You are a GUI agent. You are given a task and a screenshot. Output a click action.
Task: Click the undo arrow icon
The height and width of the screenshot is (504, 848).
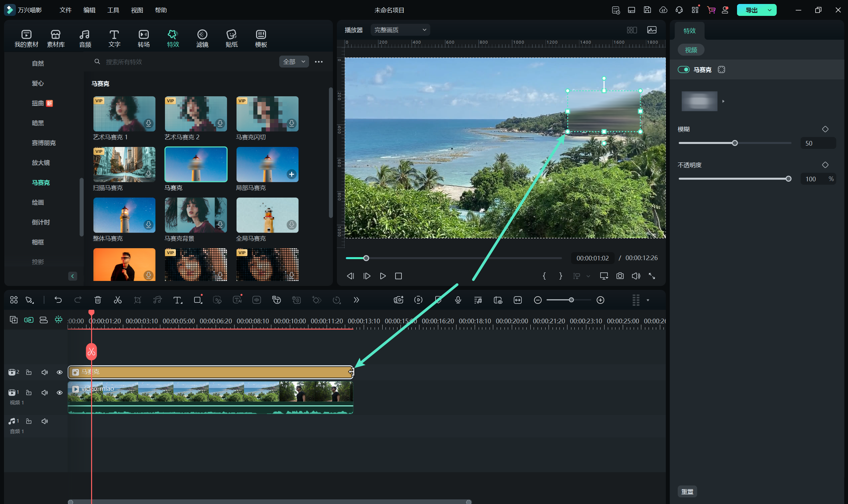click(x=58, y=300)
